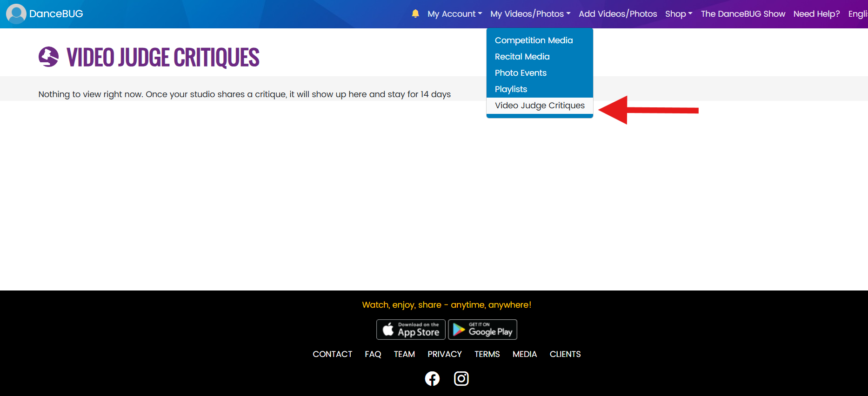Click the Need Help? link
Screen dimensions: 868x396
tap(816, 14)
